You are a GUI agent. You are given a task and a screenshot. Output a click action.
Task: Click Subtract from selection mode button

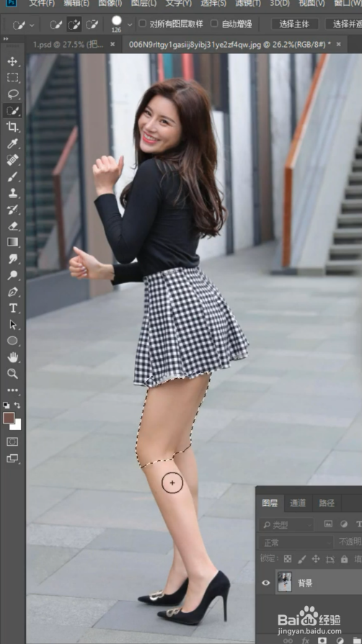pyautogui.click(x=92, y=24)
